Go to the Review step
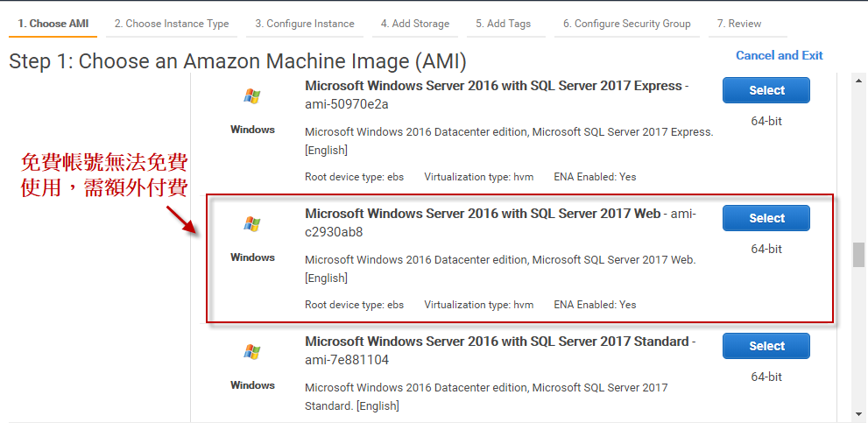Image resolution: width=868 pixels, height=444 pixels. click(x=739, y=24)
